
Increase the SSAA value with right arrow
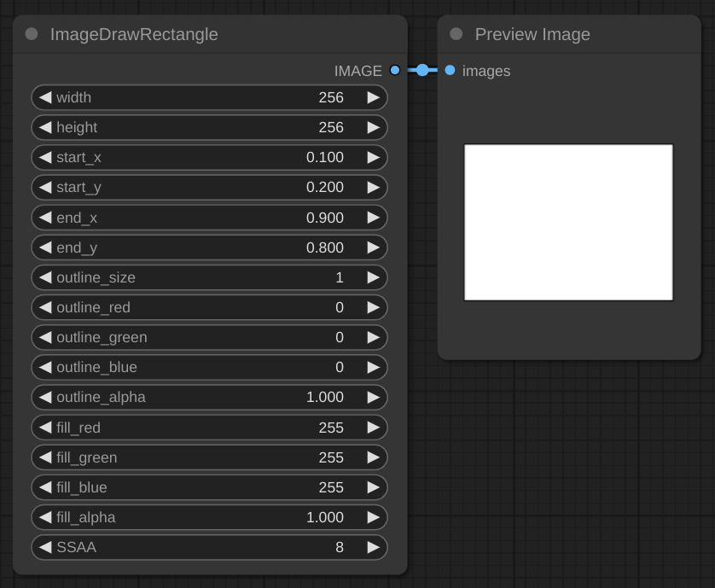373,547
